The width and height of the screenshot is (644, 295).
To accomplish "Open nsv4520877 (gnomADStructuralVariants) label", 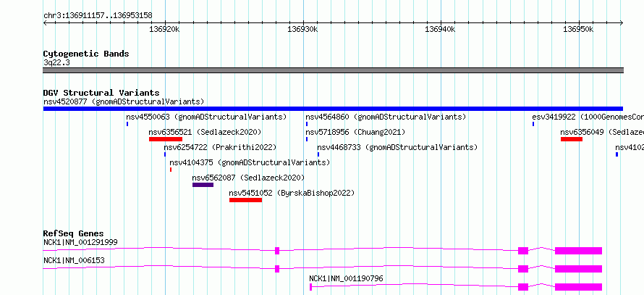I will pos(124,101).
